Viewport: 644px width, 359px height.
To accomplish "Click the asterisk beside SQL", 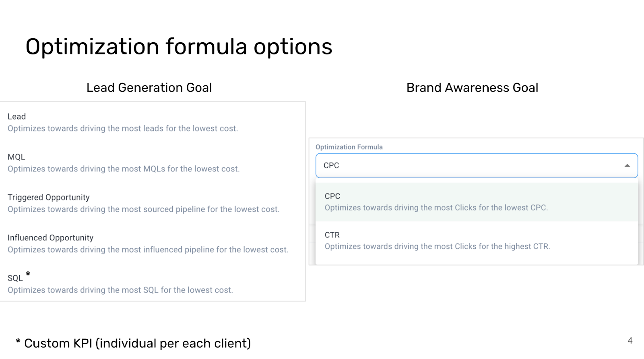I will pyautogui.click(x=28, y=274).
